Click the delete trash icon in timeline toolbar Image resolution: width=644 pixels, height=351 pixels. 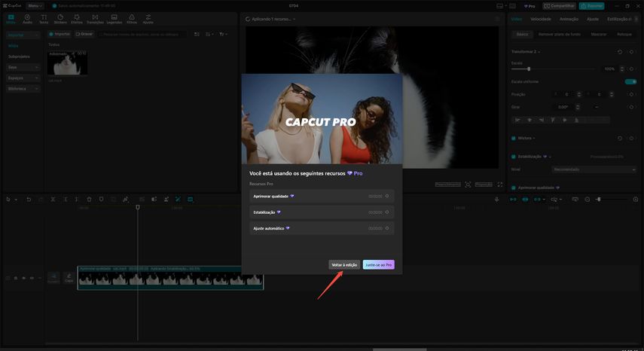pos(89,200)
